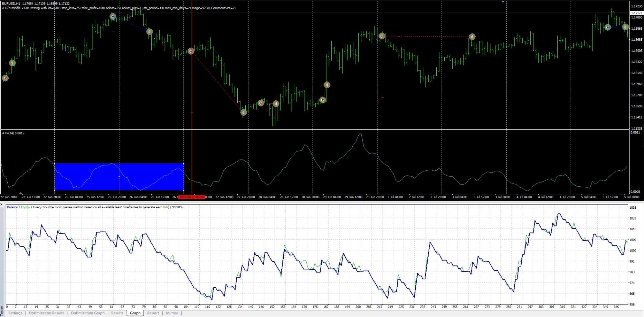Click the first red trade marker at chart's left edge
The width and height of the screenshot is (644, 317).
point(5,78)
